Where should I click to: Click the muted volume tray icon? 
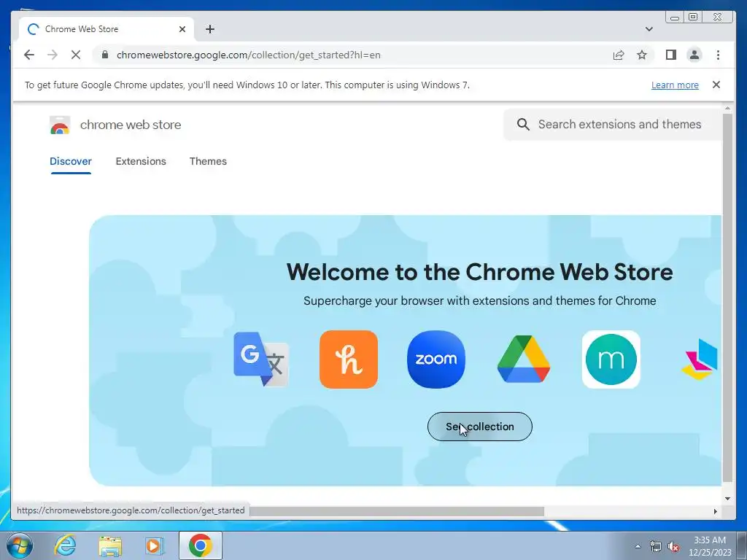[x=673, y=546]
